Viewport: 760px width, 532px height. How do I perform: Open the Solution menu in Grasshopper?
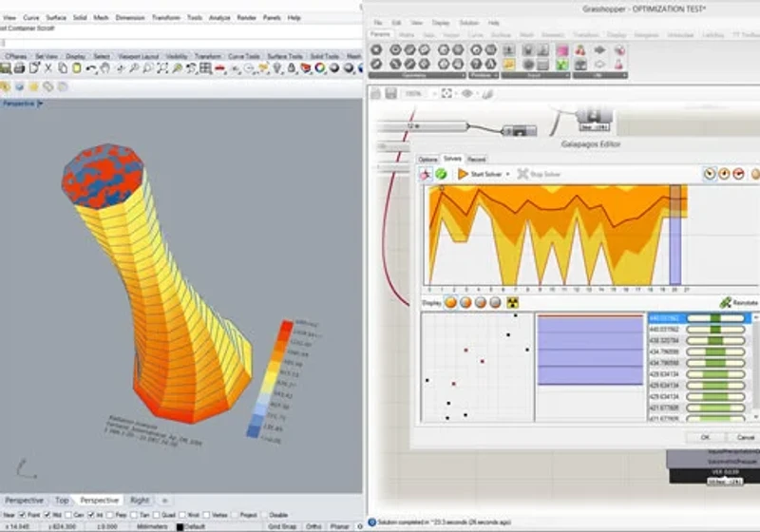tap(468, 23)
